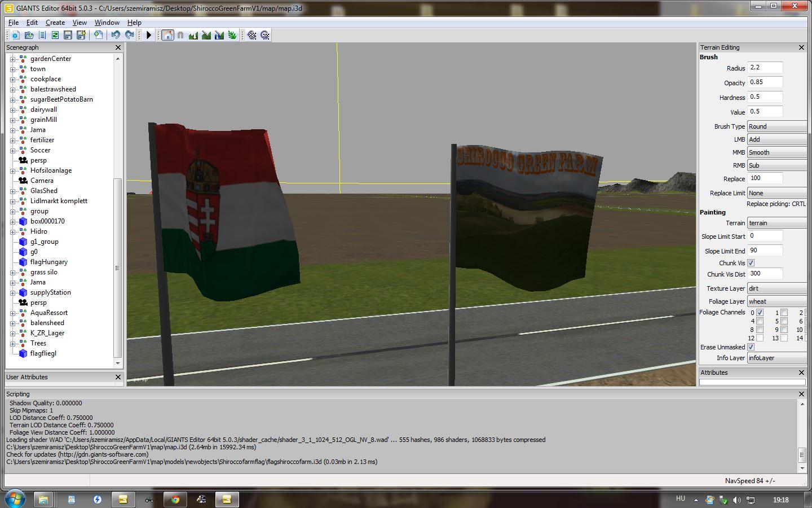Open Windows Explorer from the taskbar
Viewport: 812px width, 508px height.
(43, 500)
